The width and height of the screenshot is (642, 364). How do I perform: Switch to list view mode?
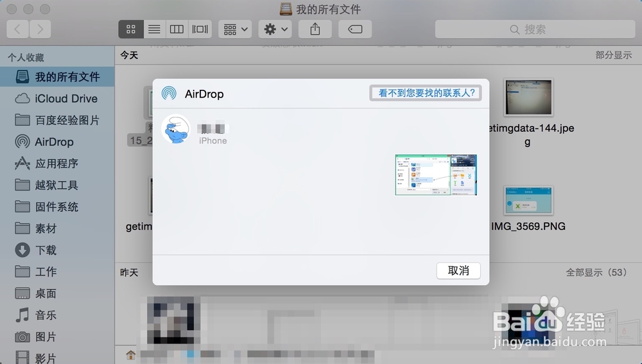pyautogui.click(x=154, y=29)
